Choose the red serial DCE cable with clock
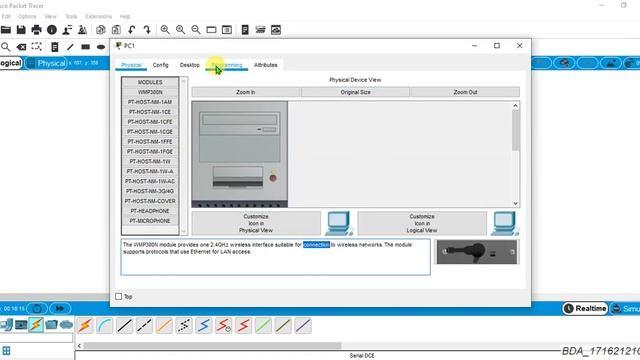 coord(223,326)
